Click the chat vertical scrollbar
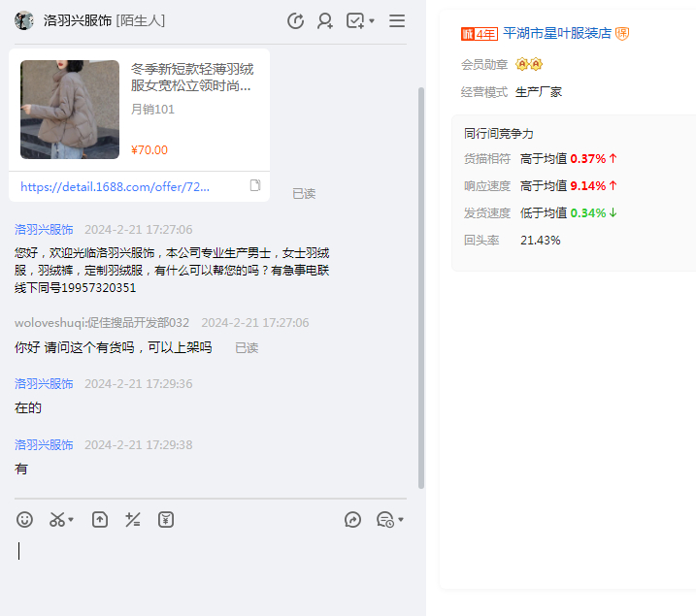Viewport: 696px width, 616px height. coord(421,288)
